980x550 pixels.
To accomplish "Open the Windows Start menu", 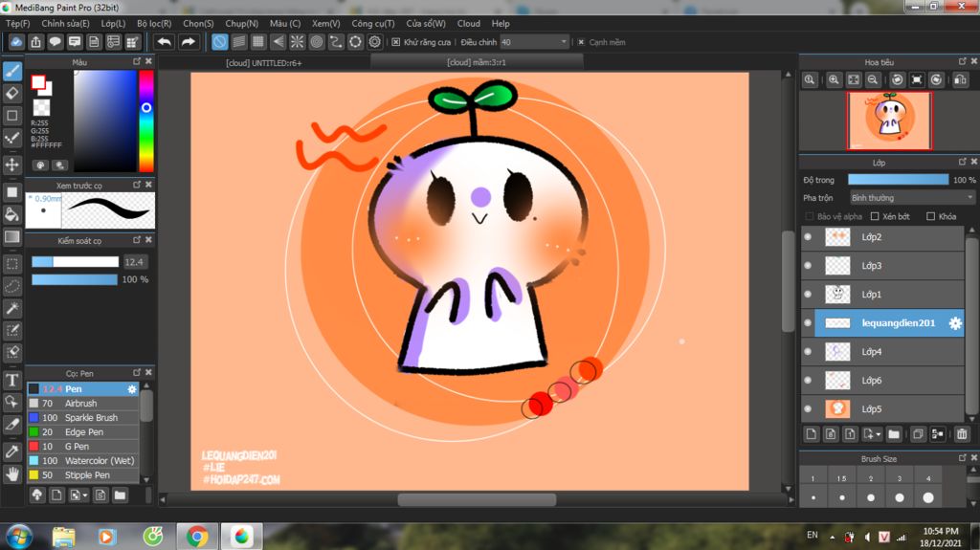I will coord(19,537).
